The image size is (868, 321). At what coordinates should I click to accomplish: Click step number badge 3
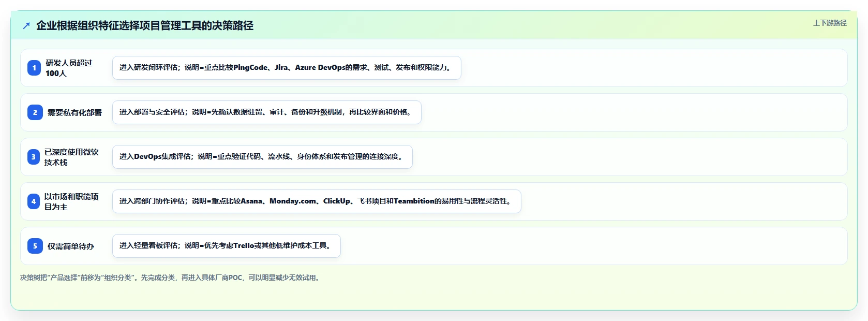point(34,157)
